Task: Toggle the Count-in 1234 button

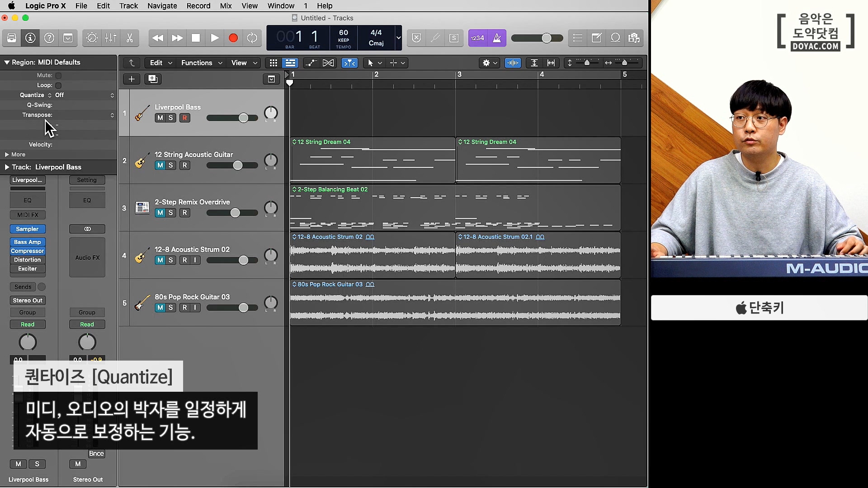Action: 478,38
